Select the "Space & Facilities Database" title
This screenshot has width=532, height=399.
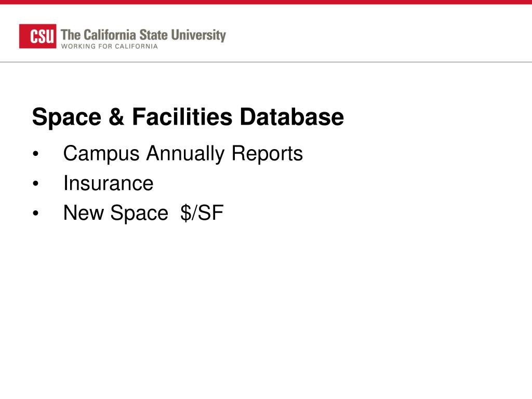coord(188,117)
